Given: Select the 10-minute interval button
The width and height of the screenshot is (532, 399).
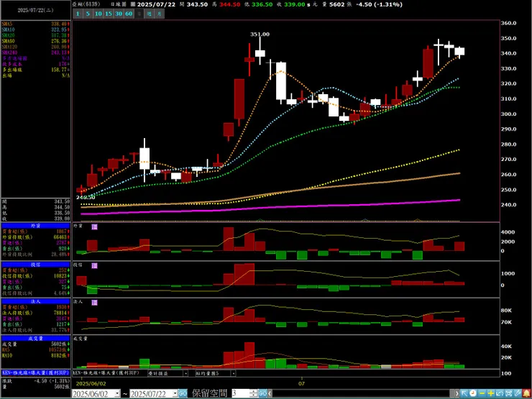Looking at the screenshot, I should click(x=98, y=14).
